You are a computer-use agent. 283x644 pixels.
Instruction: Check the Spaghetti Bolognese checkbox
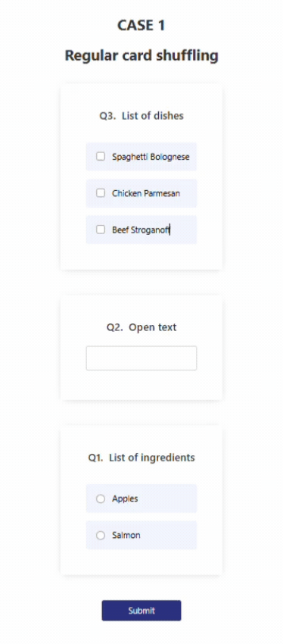point(101,157)
